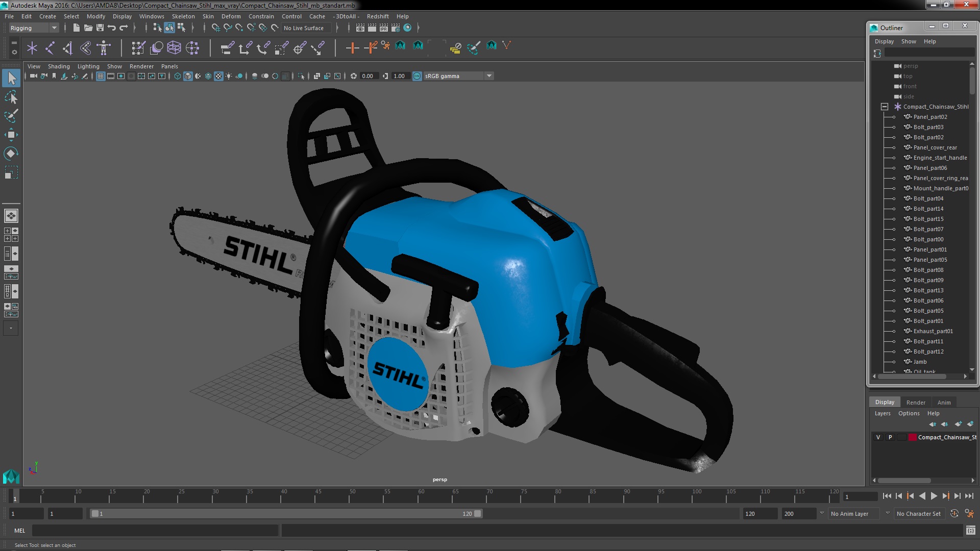Click the IK handle shelf icon
The image size is (980, 551).
coord(68,48)
